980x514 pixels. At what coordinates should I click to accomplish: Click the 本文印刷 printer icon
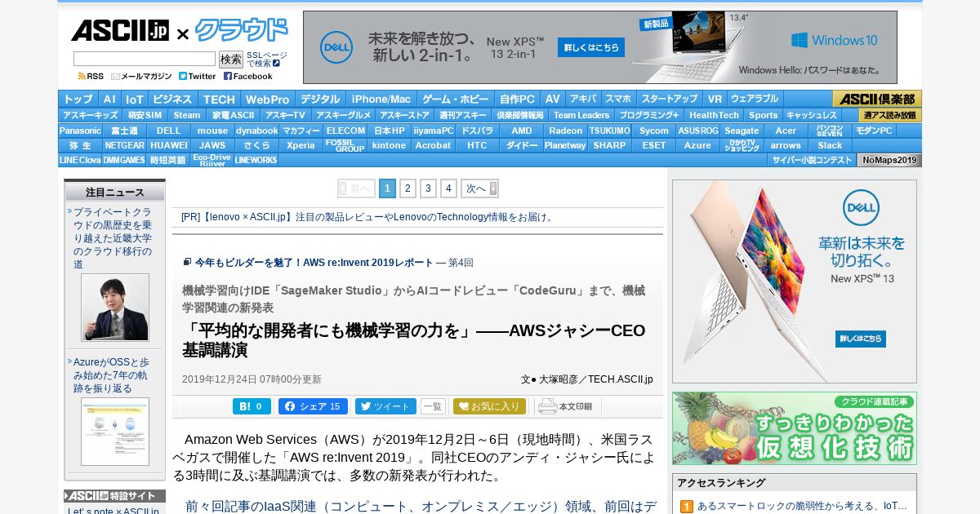pos(565,406)
